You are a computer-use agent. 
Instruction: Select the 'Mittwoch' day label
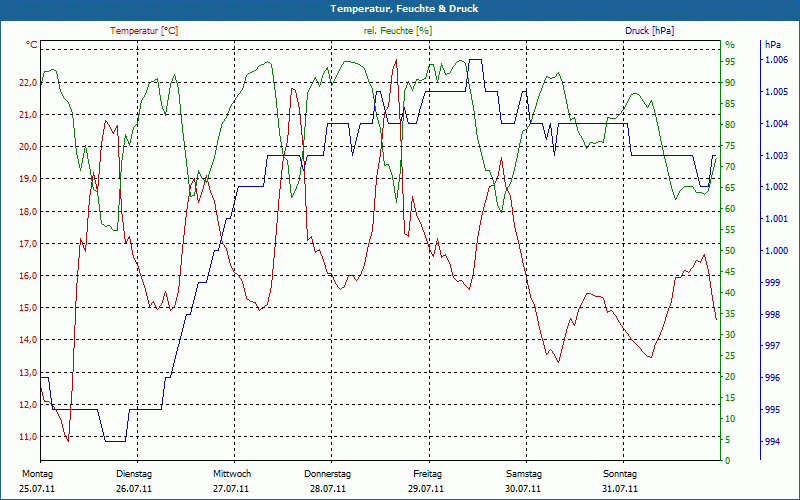[232, 474]
